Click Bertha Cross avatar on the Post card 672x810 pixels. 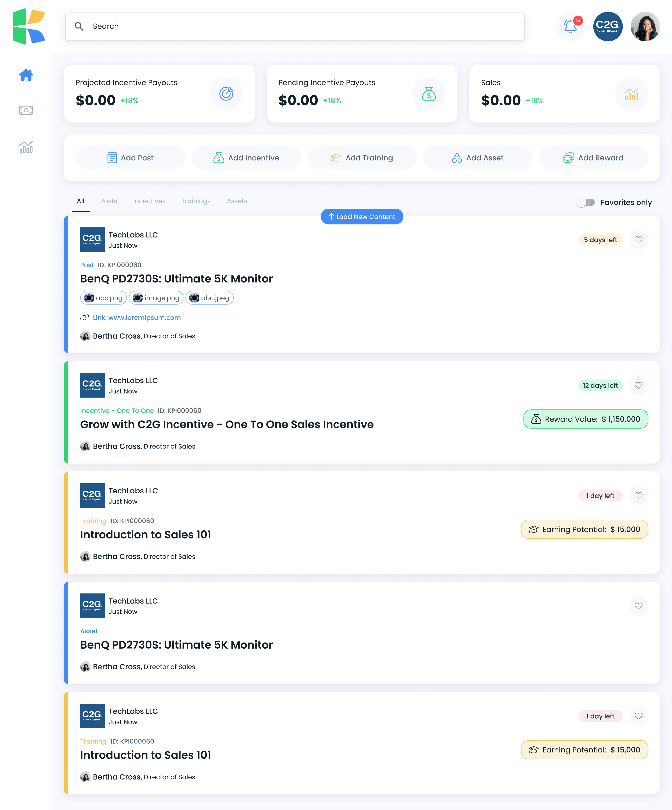(85, 336)
